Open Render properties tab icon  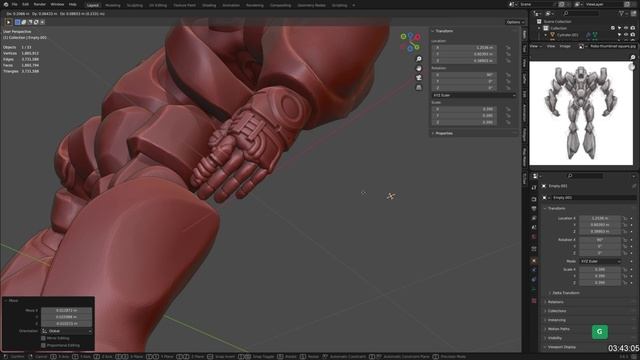(x=534, y=200)
